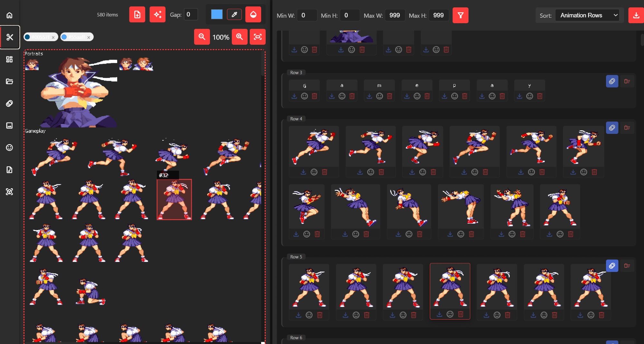The height and width of the screenshot is (344, 644).
Task: Delete all sprites in Row 3
Action: point(627,81)
